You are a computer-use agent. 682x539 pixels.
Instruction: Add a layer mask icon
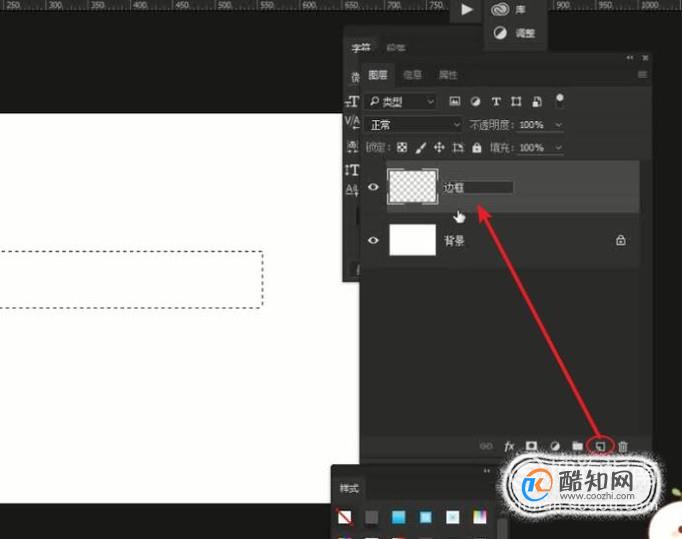(x=532, y=446)
